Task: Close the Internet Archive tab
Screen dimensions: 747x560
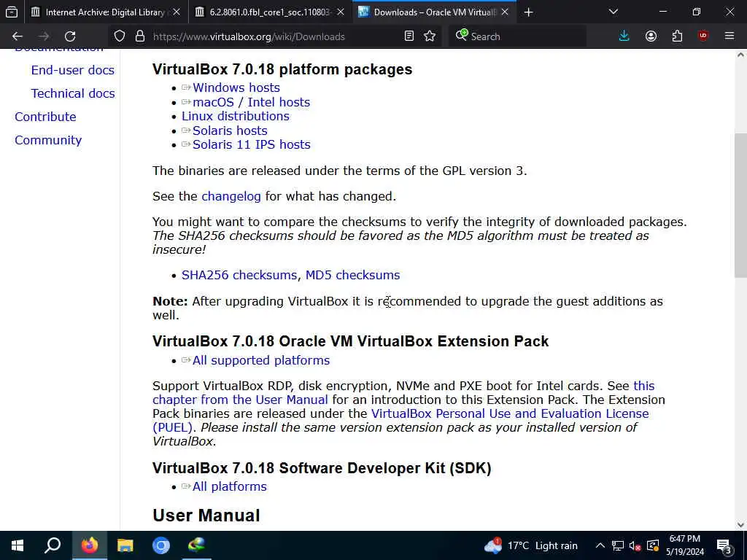Action: [x=177, y=12]
